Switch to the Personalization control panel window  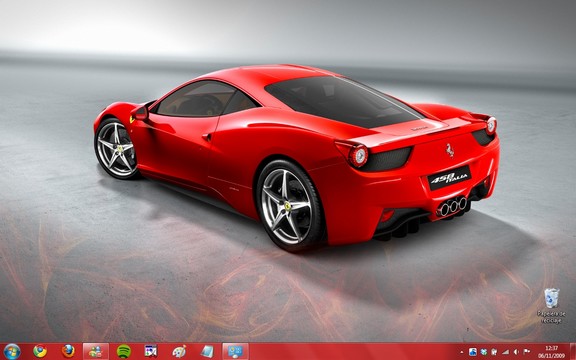(235, 352)
